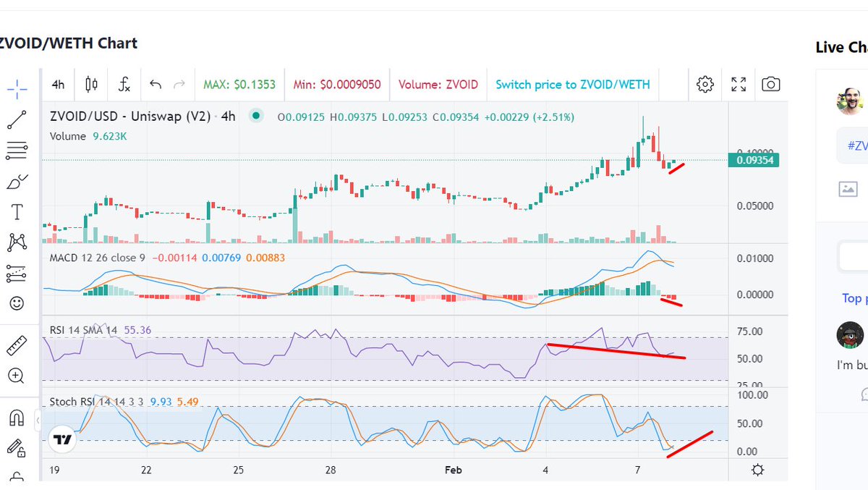Click the Feb date label on time axis
Screen dimensions: 868x490
pyautogui.click(x=453, y=470)
